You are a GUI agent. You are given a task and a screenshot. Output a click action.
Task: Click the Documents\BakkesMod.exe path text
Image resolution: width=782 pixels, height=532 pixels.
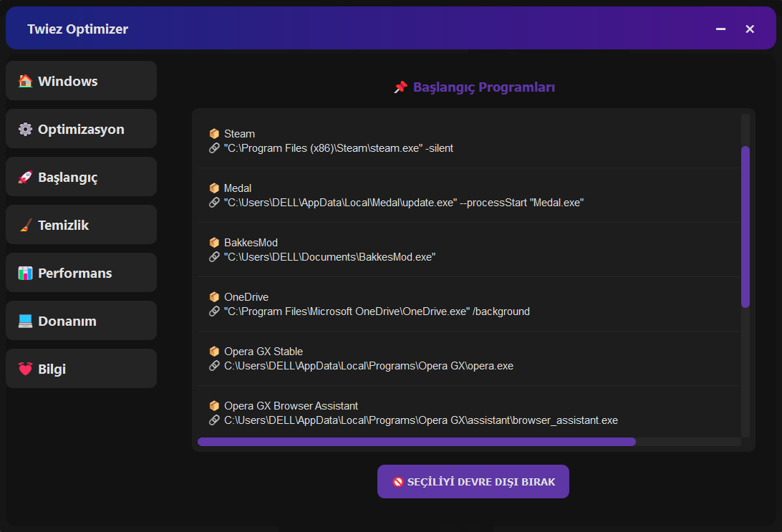[x=329, y=257]
